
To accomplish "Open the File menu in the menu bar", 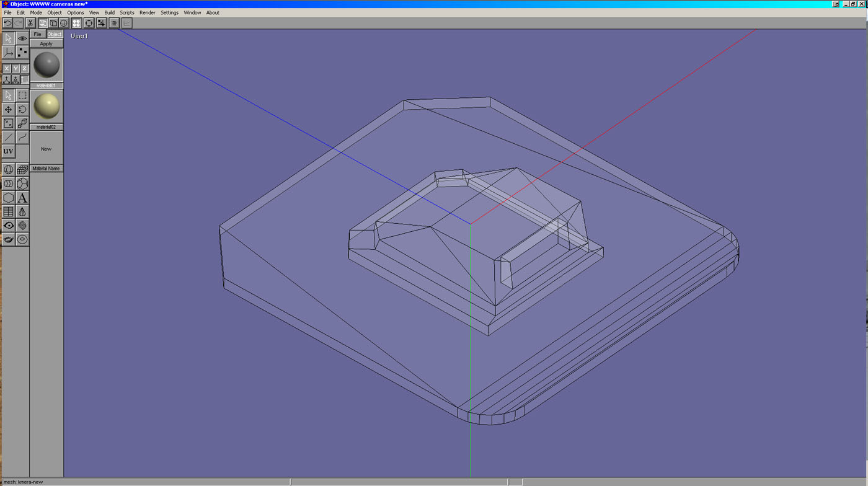I will click(7, 12).
